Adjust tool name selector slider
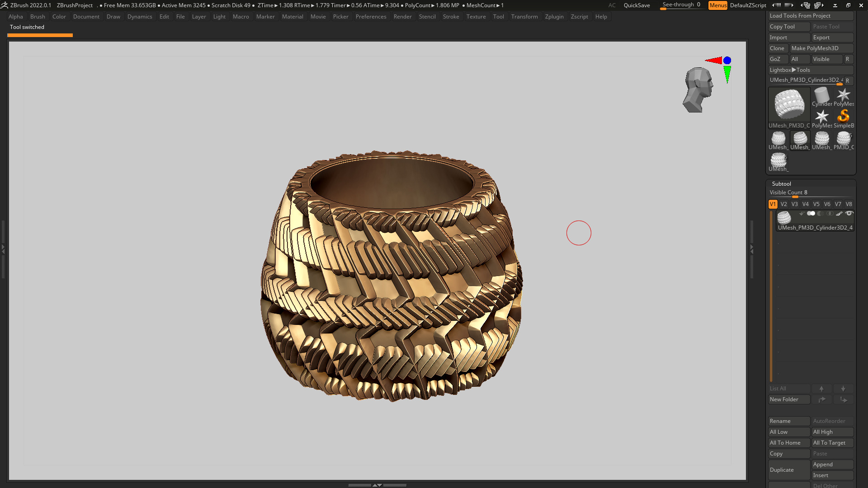This screenshot has height=488, width=868. pos(806,80)
